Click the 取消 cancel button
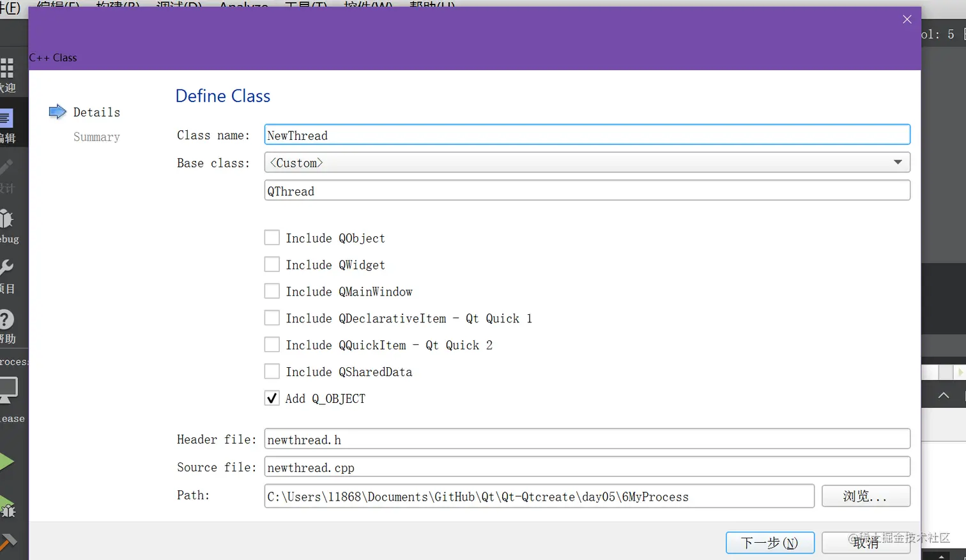This screenshot has height=560, width=966. (866, 543)
